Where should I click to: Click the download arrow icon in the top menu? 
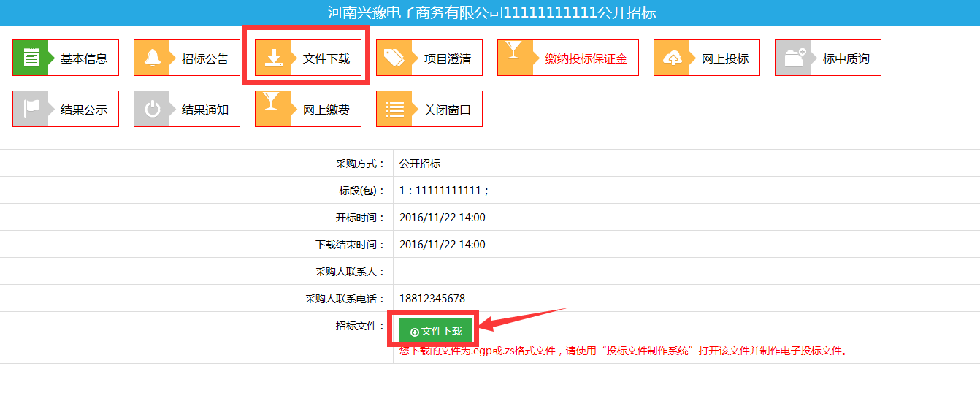[x=273, y=58]
